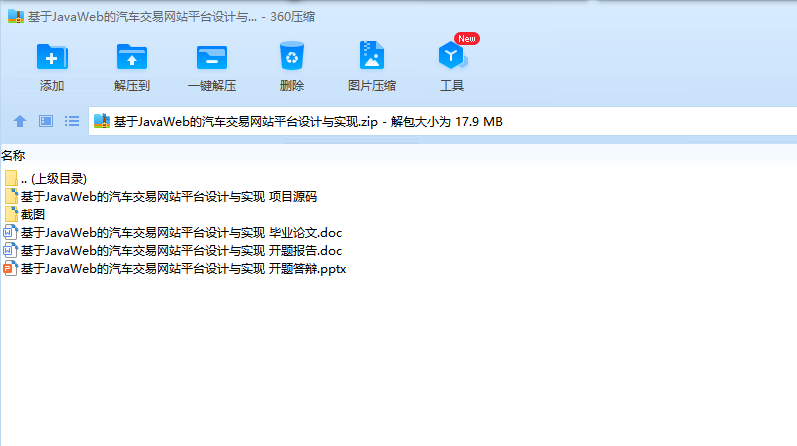
Task: Select the 截图 folder name
Action: click(x=33, y=215)
